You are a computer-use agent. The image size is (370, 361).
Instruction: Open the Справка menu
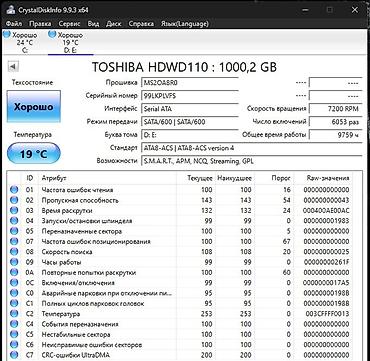tap(141, 24)
